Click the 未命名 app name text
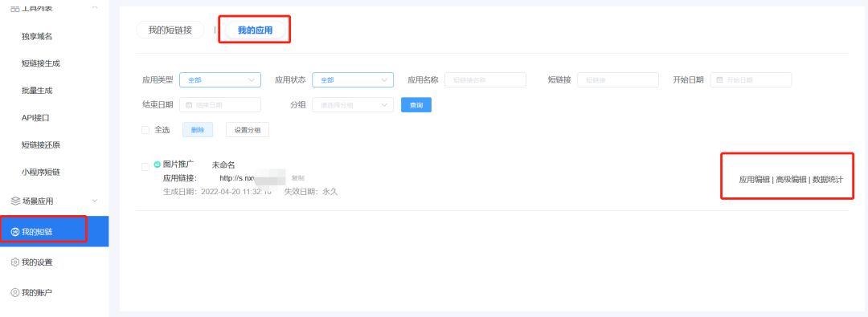Screen dimensions: 868x317 click(223, 165)
